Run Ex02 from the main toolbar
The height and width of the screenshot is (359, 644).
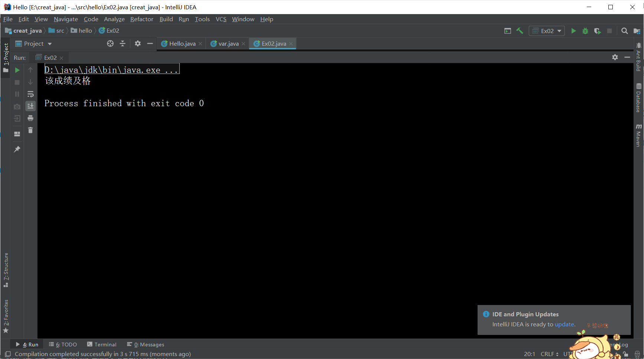(573, 31)
